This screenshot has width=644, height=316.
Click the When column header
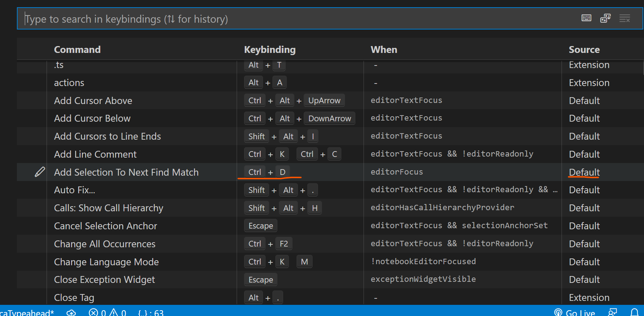point(384,50)
